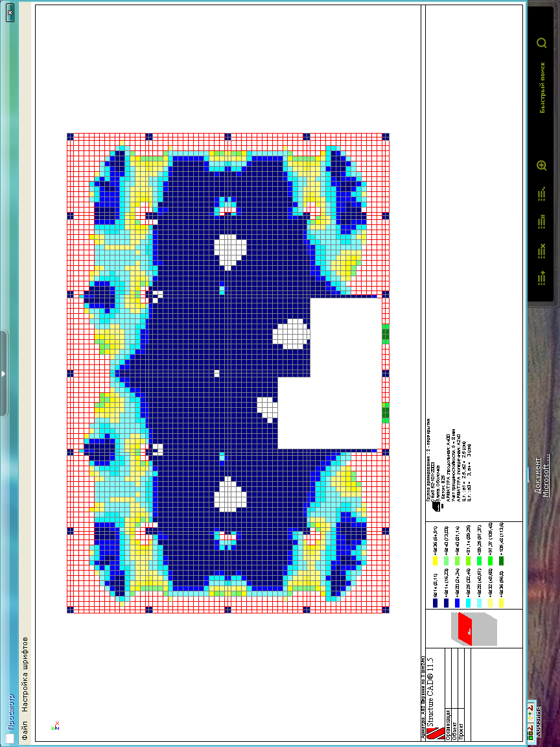This screenshot has width=560, height=747.
Task: Click the list icon with plus sign
Action: (x=542, y=278)
